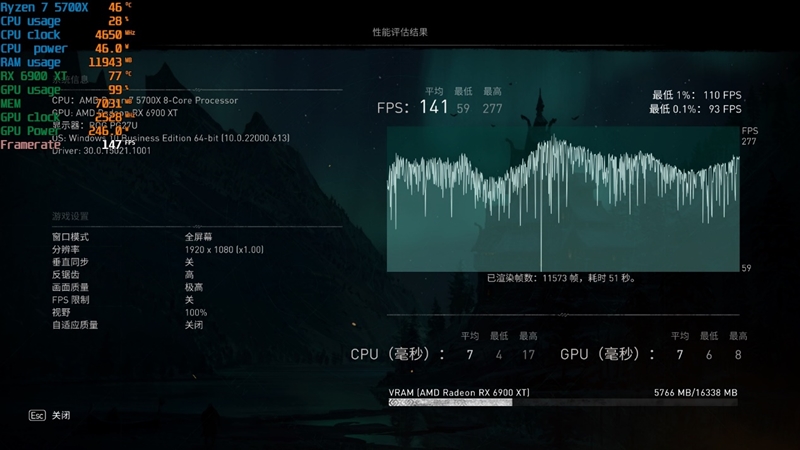Click the 自适应质量 label

(75, 325)
